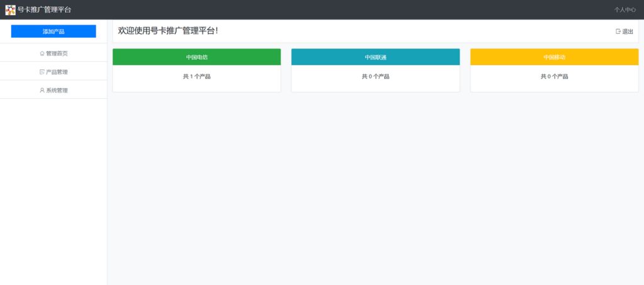Select the teal 中国联通 card header
This screenshot has height=285, width=644.
tap(375, 57)
